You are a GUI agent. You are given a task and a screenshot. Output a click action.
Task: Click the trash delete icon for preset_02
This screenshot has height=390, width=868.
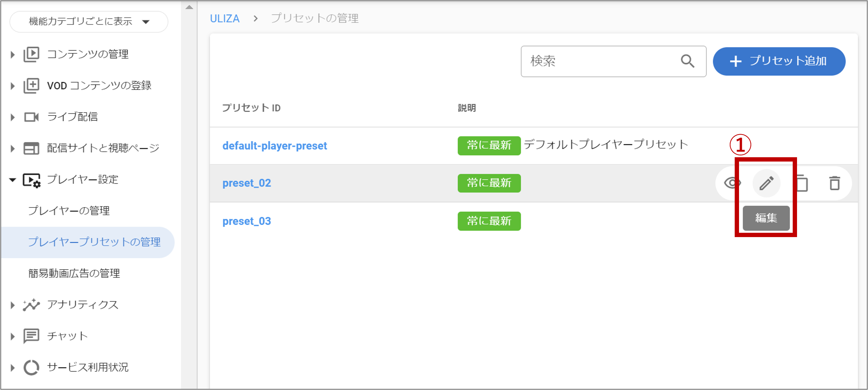pyautogui.click(x=834, y=183)
